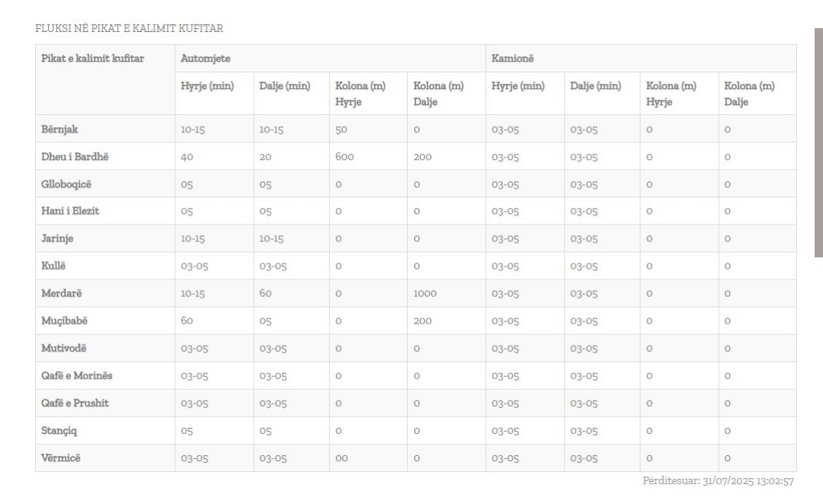Click the FLUKSI NË PIKAT E KALIMIT title
The width and height of the screenshot is (823, 504).
(x=129, y=29)
